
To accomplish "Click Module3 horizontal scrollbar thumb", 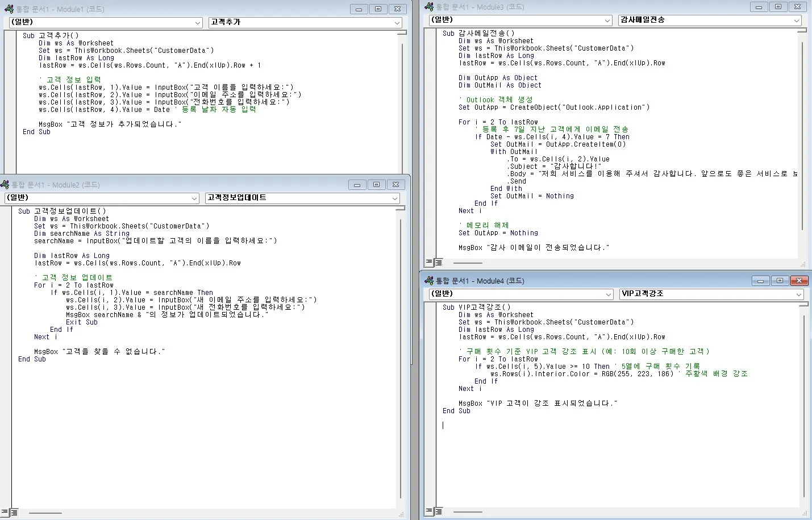I will (x=468, y=263).
